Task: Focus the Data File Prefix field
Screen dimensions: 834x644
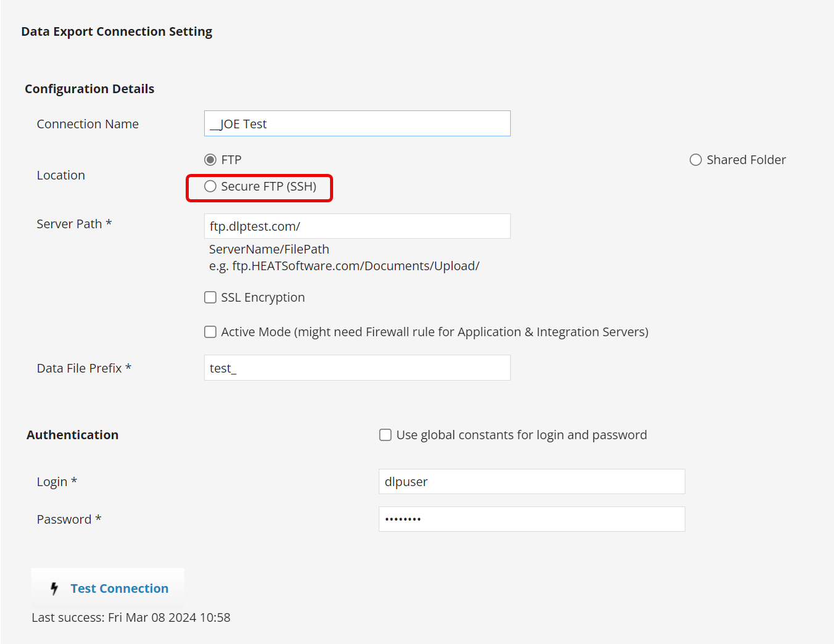Action: (357, 368)
